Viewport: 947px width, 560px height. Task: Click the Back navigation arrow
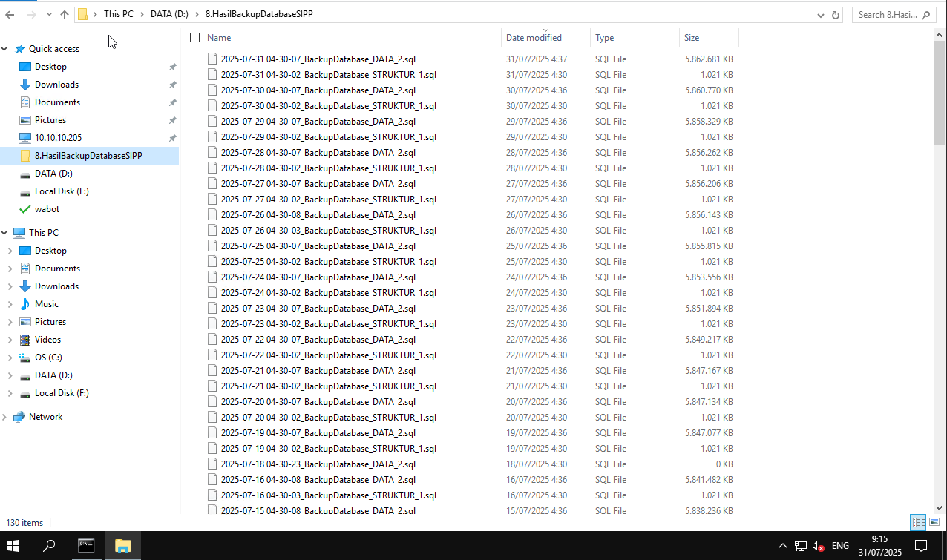tap(10, 14)
